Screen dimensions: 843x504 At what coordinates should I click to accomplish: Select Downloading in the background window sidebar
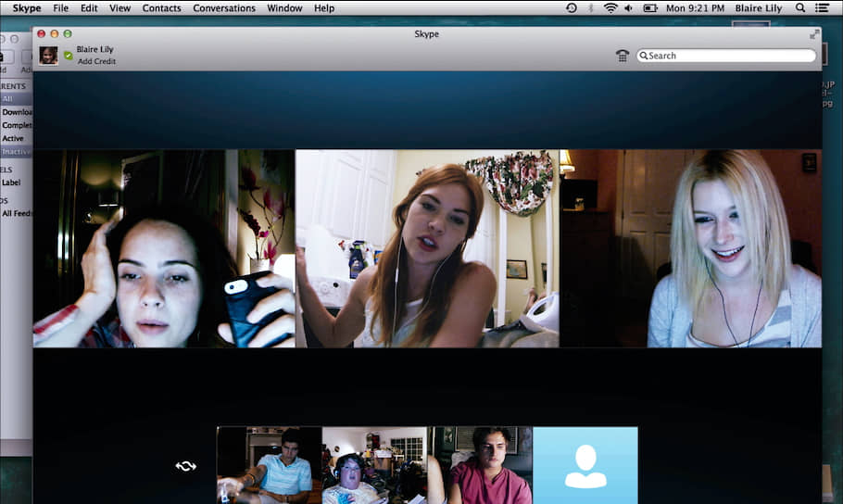coord(16,112)
